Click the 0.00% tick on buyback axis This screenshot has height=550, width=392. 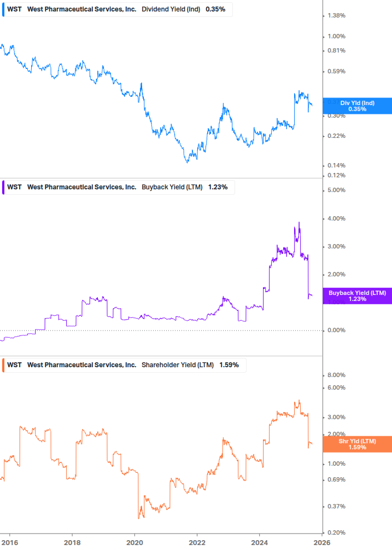click(336, 330)
